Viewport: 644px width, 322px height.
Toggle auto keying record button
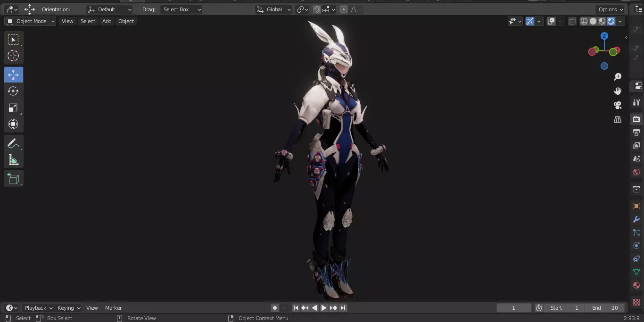coord(275,308)
